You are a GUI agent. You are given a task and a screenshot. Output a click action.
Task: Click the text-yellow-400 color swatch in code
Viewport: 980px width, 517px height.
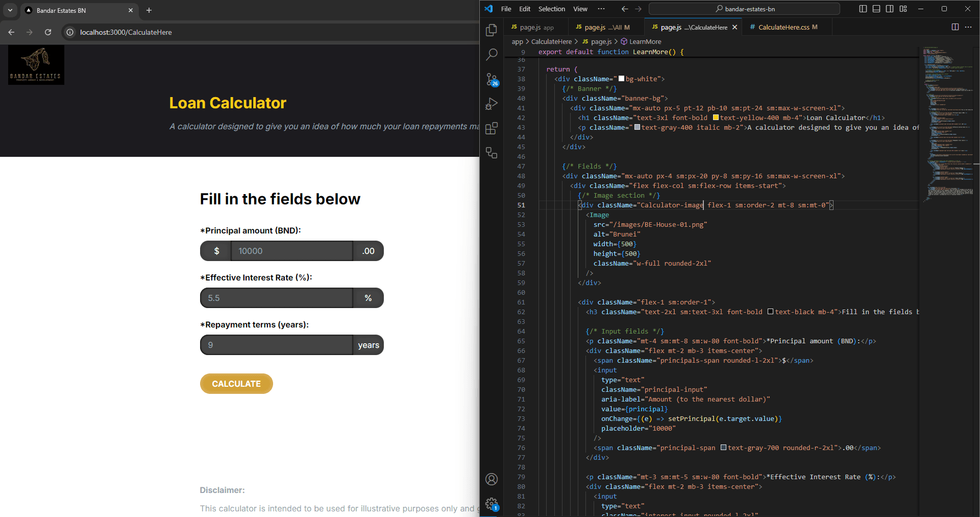[x=716, y=118]
